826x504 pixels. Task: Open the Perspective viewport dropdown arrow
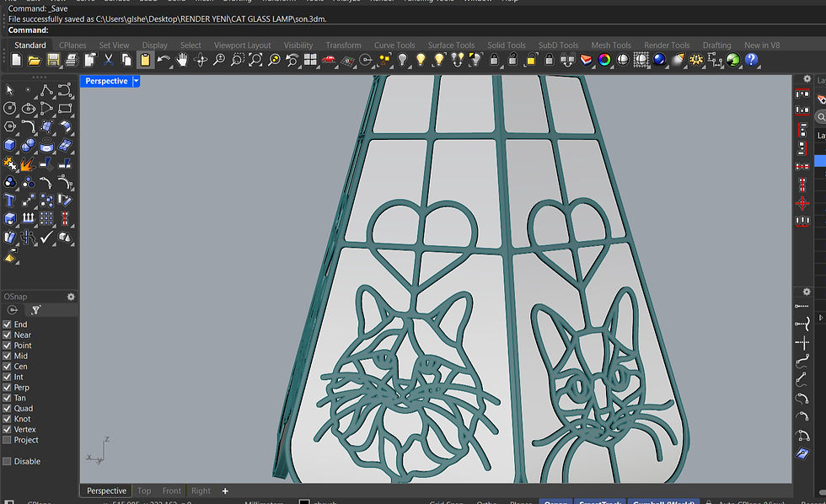coord(136,81)
